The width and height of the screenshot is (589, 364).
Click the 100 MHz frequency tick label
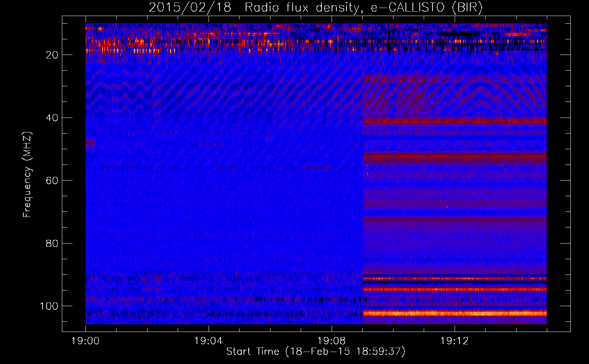(x=49, y=306)
